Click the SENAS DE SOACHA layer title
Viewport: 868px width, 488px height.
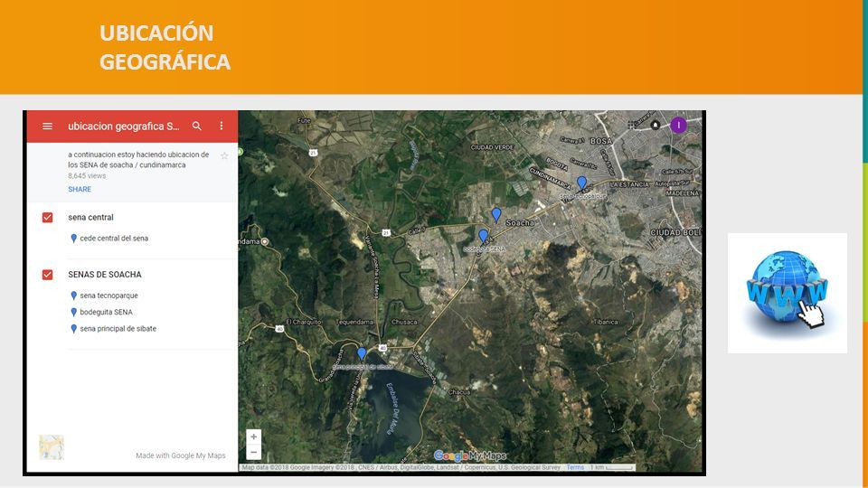[x=105, y=275]
